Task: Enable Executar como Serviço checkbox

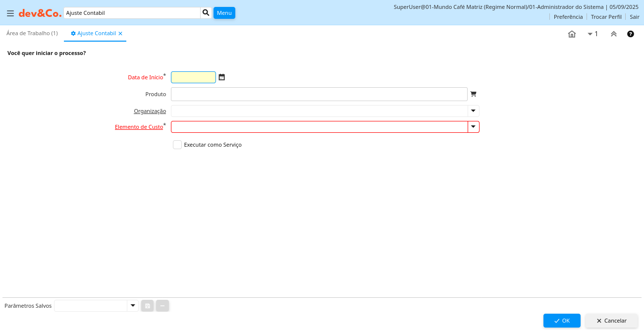Action: [x=177, y=145]
